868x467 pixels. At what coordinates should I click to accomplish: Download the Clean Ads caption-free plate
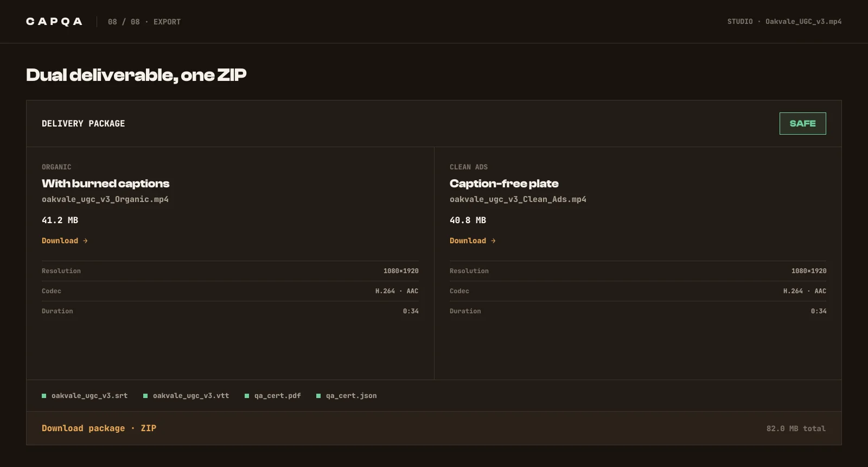tap(473, 241)
